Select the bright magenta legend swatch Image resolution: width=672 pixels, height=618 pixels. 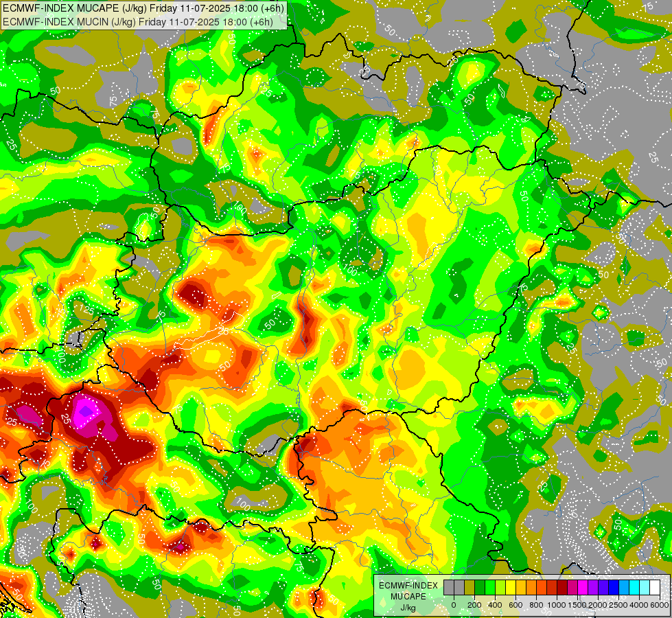click(583, 587)
